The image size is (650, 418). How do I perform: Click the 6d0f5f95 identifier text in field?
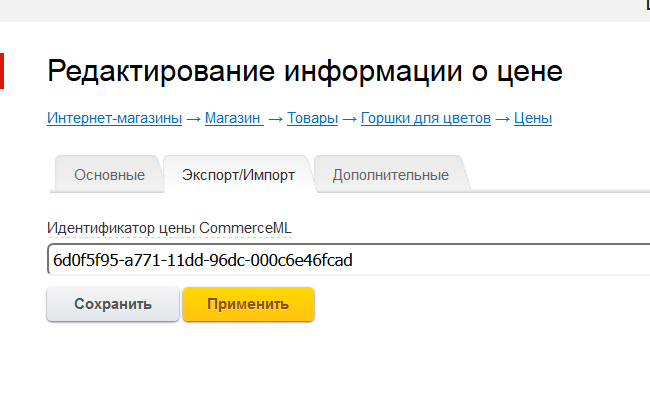click(203, 260)
